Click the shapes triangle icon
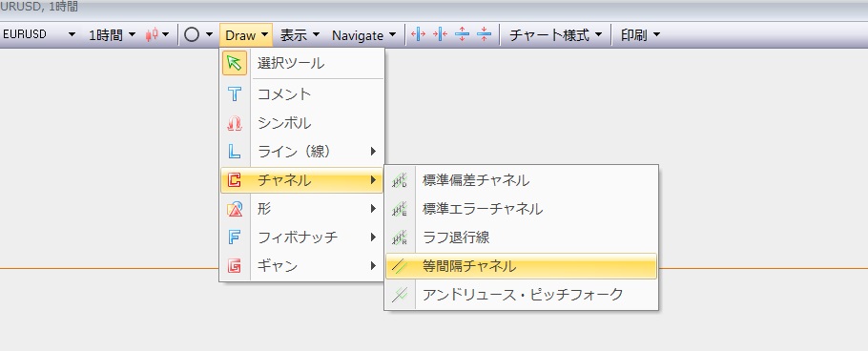 point(235,209)
